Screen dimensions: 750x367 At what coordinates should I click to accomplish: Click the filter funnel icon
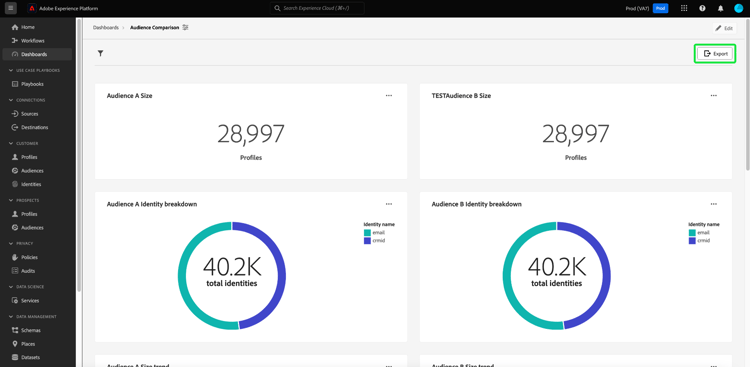click(100, 54)
